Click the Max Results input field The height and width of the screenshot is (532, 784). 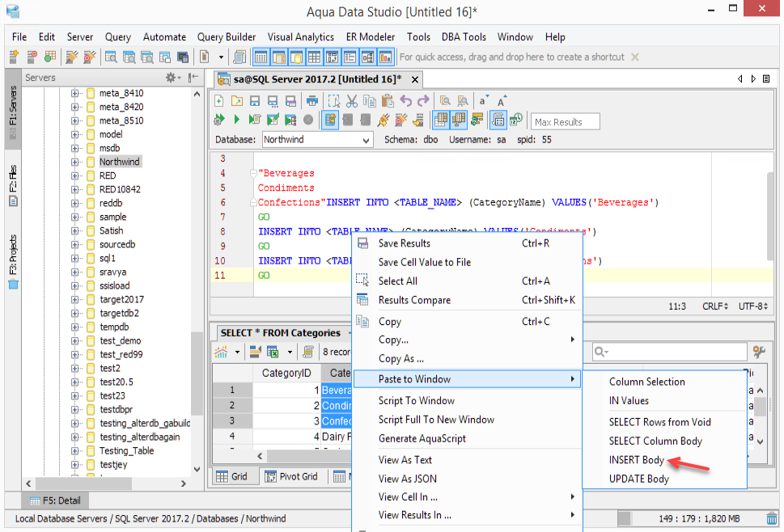click(x=566, y=122)
